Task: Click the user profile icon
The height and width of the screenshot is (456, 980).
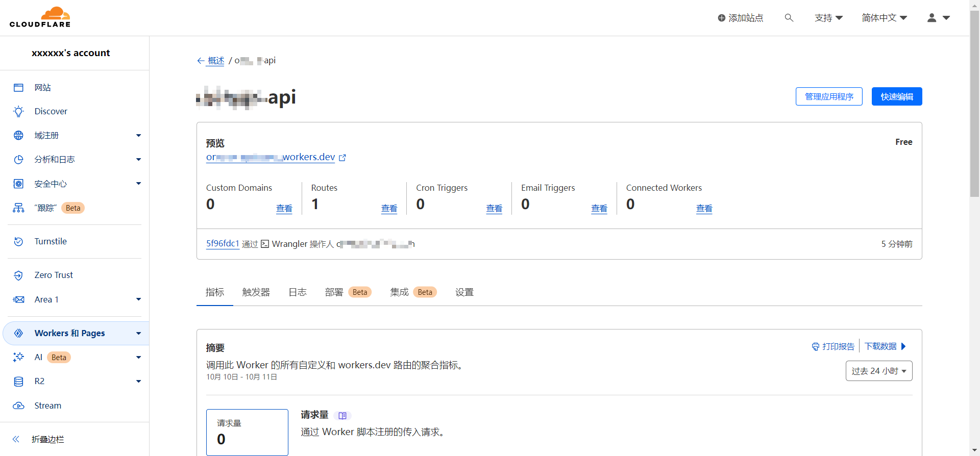Action: click(932, 18)
